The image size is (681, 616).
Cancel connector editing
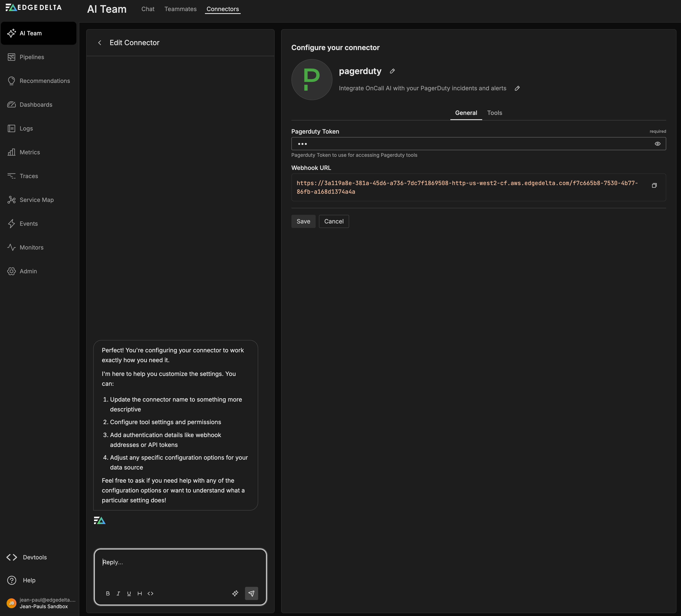333,221
